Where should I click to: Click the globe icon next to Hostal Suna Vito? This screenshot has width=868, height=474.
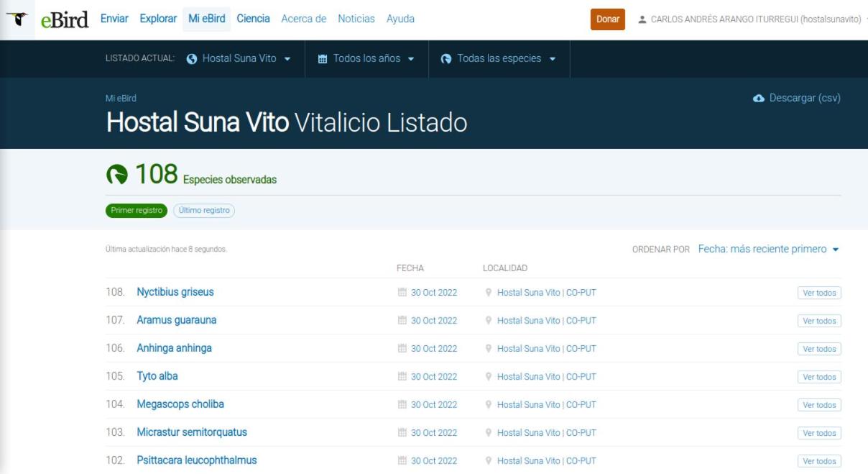192,59
